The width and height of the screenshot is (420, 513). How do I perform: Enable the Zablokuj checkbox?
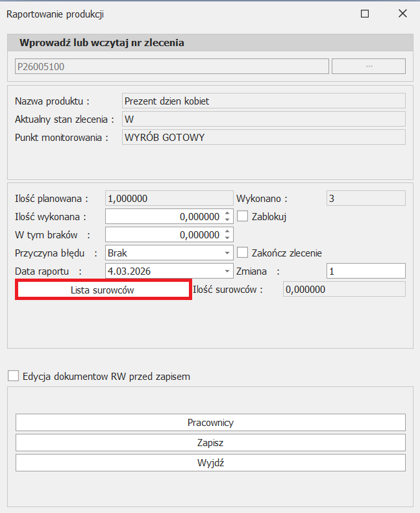tap(243, 216)
